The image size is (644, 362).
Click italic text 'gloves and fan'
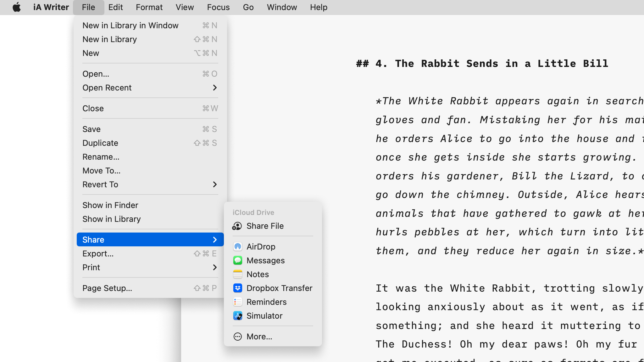click(421, 120)
